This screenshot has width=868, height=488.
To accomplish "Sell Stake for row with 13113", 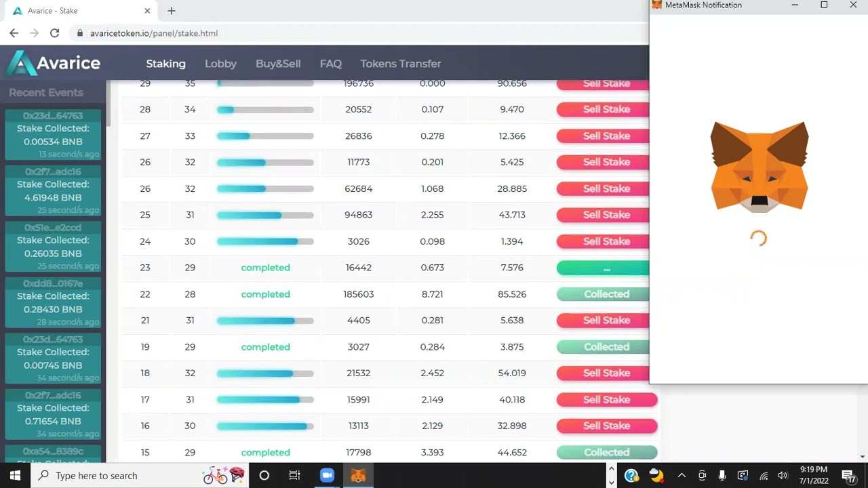I will click(x=607, y=426).
